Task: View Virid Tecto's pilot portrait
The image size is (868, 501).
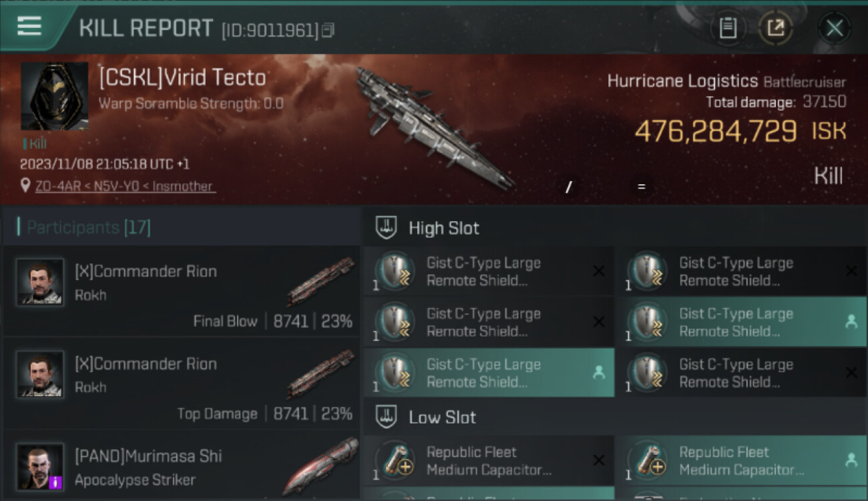Action: click(x=54, y=96)
